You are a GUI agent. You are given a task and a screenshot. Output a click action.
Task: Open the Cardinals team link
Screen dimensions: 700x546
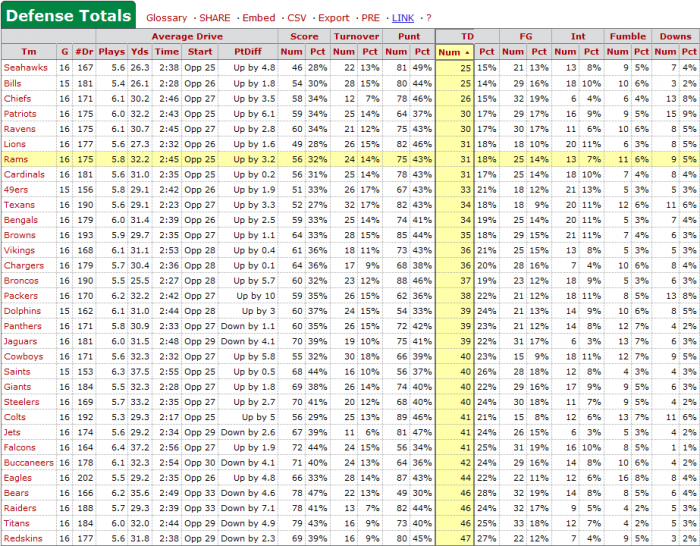24,174
